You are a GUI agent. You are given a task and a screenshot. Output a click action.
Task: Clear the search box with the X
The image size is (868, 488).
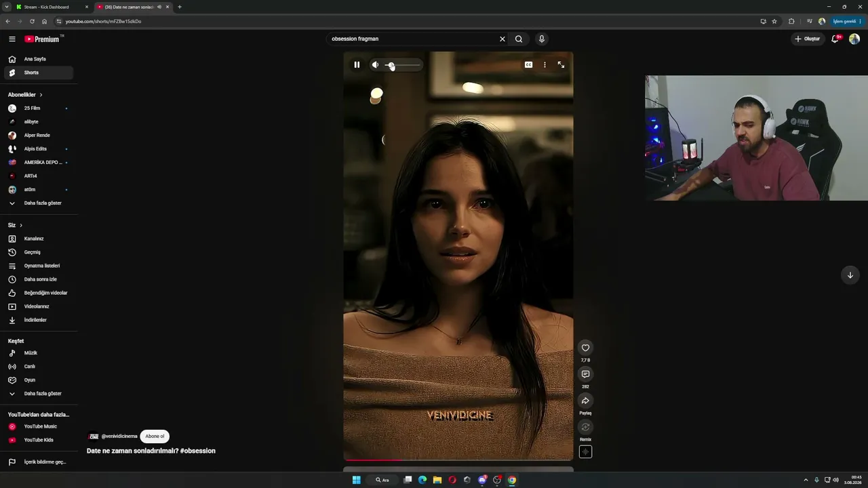tap(502, 39)
